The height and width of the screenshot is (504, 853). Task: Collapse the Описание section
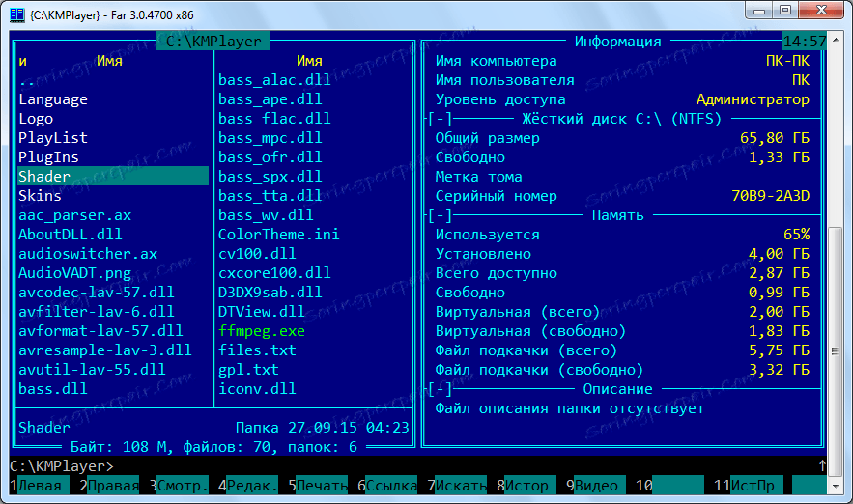click(441, 389)
